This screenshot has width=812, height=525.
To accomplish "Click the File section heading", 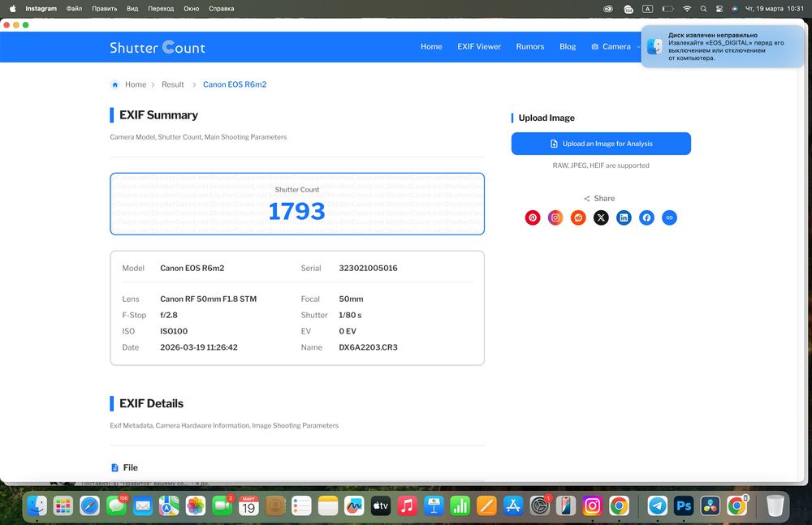I will pos(124,467).
